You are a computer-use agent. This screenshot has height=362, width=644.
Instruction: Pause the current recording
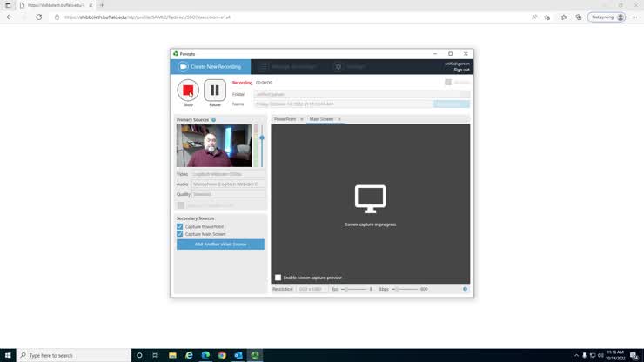point(215,90)
